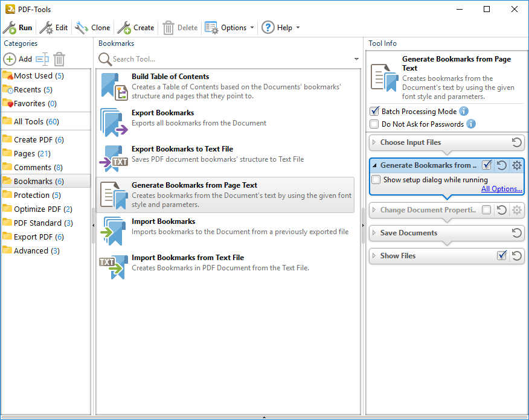Select Export Bookmarks to Text File icon
This screenshot has width=529, height=420.
point(114,159)
